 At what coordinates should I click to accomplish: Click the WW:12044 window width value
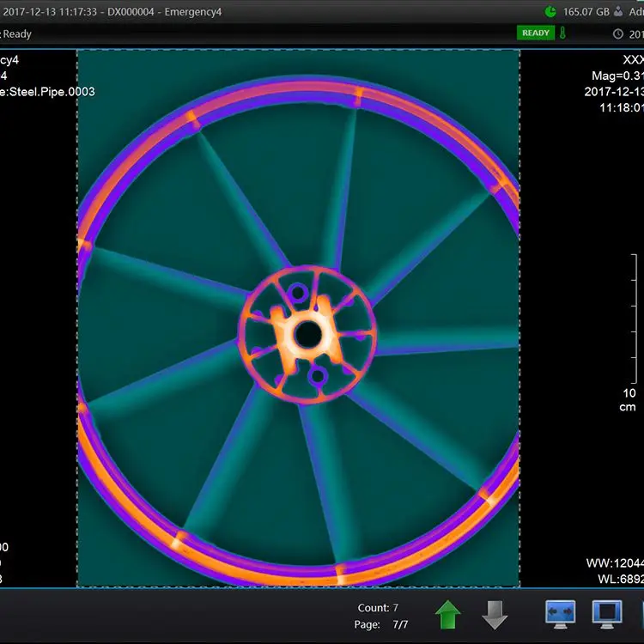coord(614,563)
